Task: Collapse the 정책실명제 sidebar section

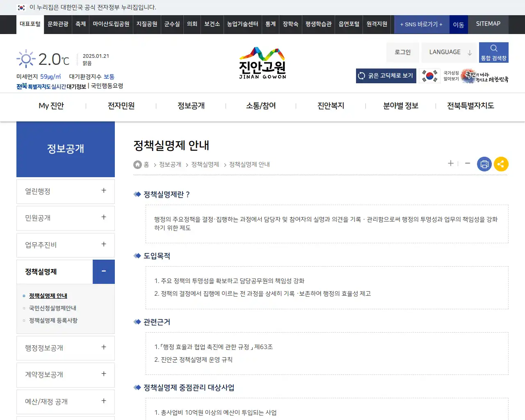Action: click(x=103, y=272)
